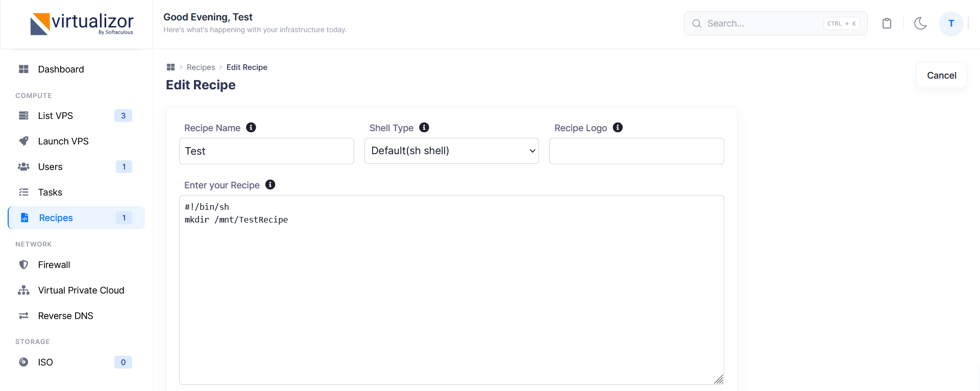Show info tooltip for Enter your Recipe
The height and width of the screenshot is (391, 980).
click(271, 185)
